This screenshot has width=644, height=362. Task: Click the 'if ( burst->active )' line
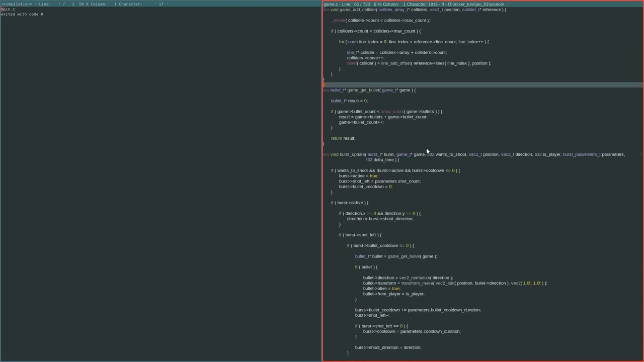pyautogui.click(x=350, y=203)
